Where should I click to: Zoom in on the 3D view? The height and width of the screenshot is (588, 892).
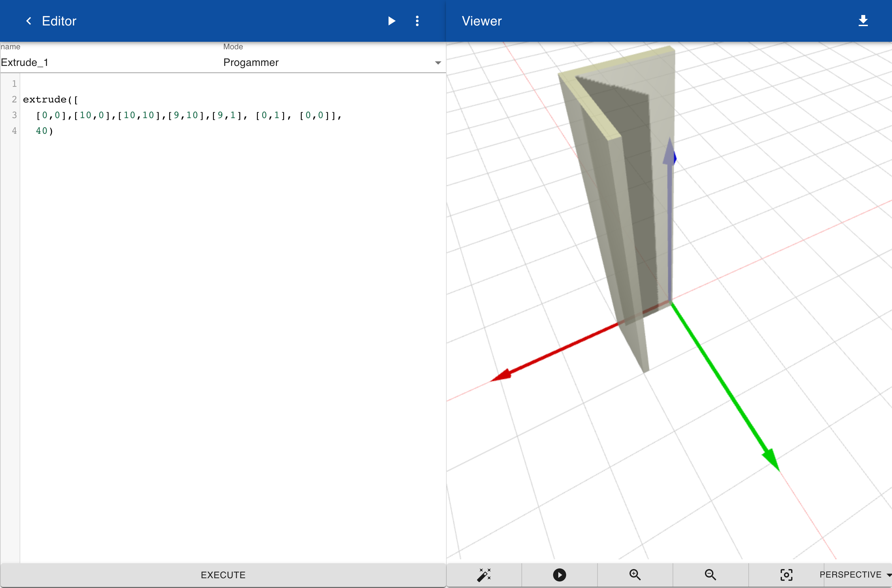[635, 575]
